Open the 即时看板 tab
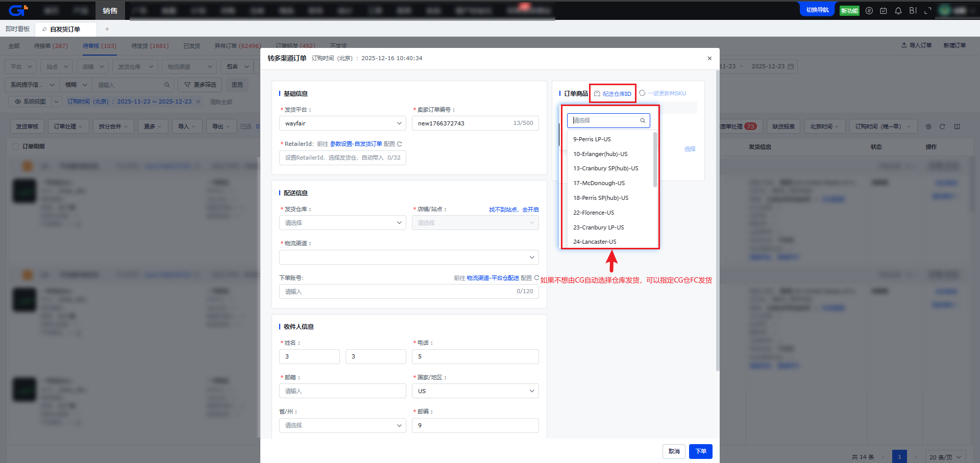The height and width of the screenshot is (463, 980). 17,29
